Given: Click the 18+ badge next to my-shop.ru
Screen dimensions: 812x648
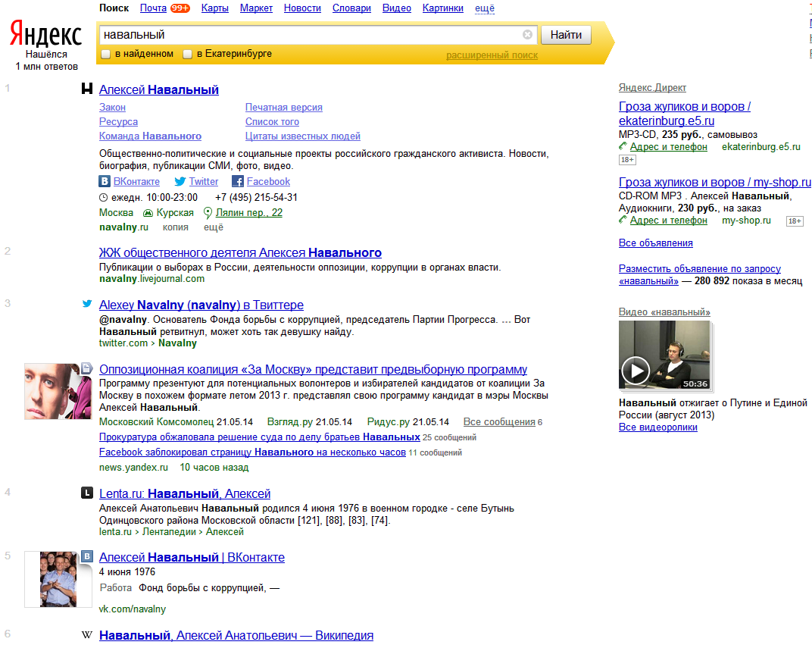Looking at the screenshot, I should point(795,221).
